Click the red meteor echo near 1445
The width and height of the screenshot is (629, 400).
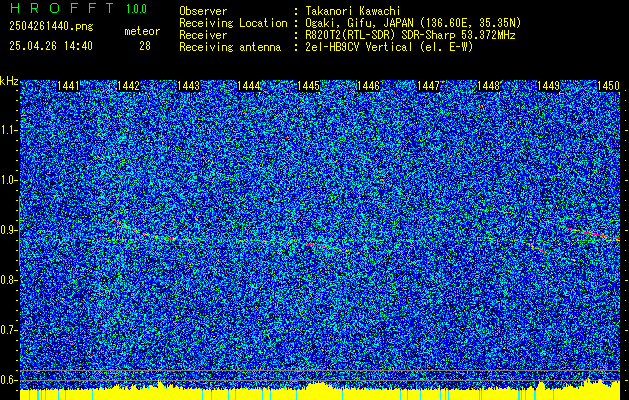click(320, 245)
